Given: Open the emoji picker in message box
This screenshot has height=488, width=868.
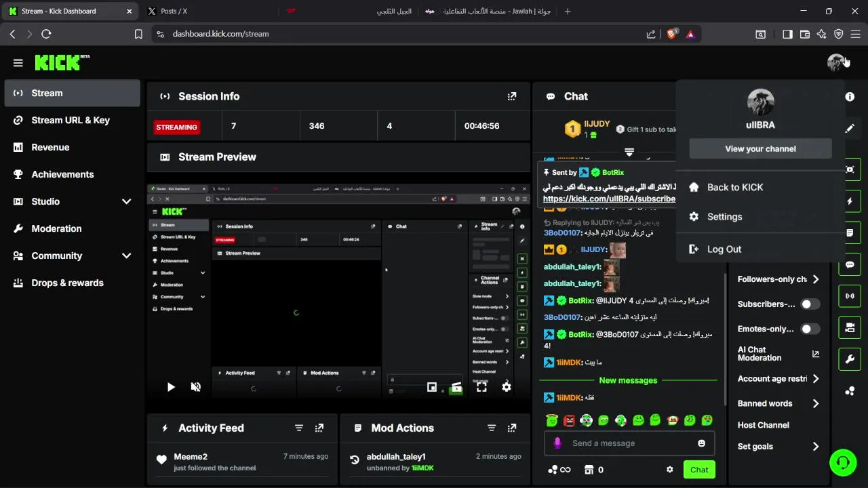Looking at the screenshot, I should click(701, 443).
